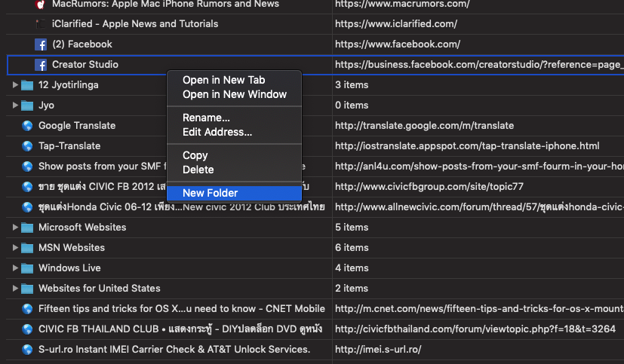
Task: Click the anl4u.com address cell
Action: pos(479,166)
